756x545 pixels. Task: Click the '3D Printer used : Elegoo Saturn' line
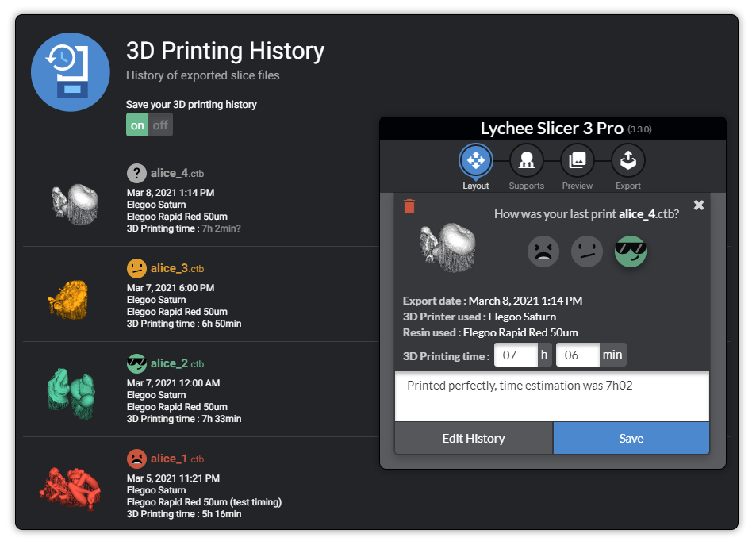point(479,317)
